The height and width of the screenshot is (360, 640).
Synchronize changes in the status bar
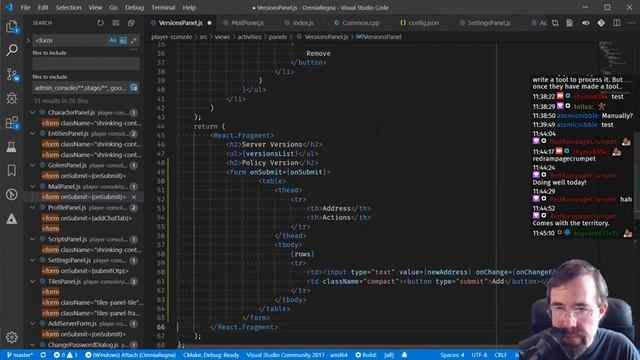[43, 355]
